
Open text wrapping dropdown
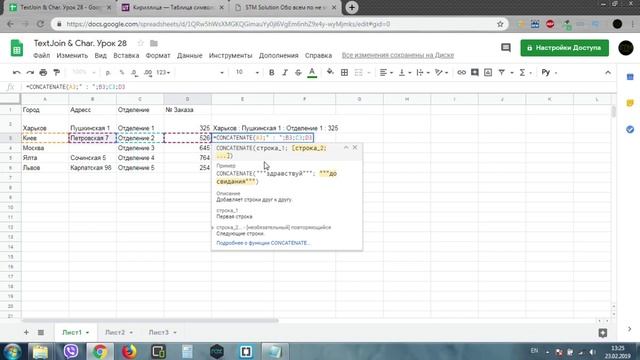point(422,73)
